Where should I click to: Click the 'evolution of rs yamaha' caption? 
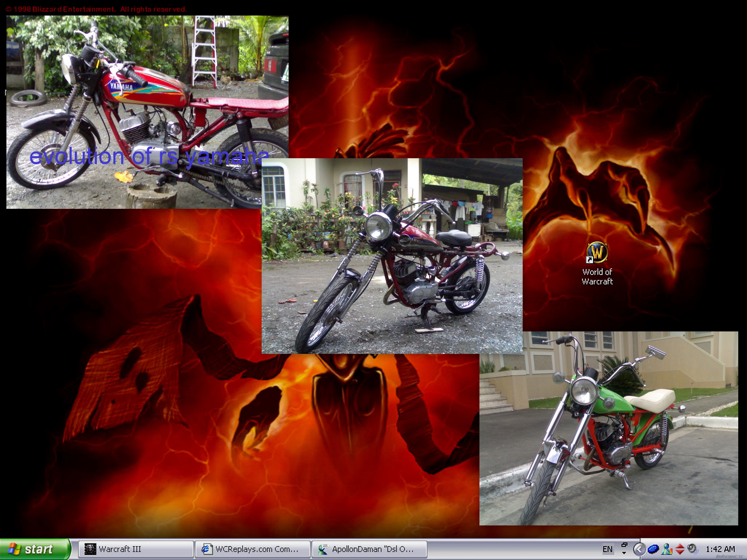tap(149, 157)
